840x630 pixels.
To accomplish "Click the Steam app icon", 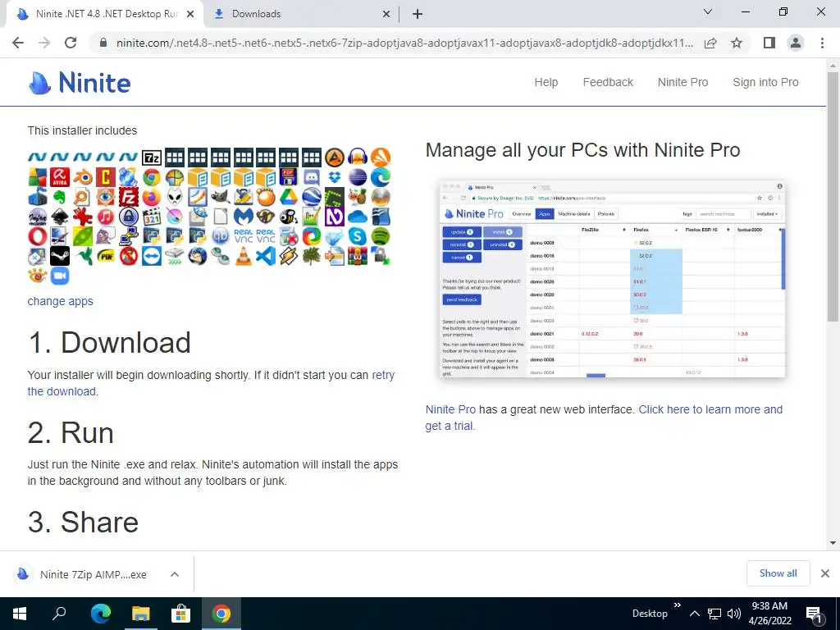I will pos(60,256).
